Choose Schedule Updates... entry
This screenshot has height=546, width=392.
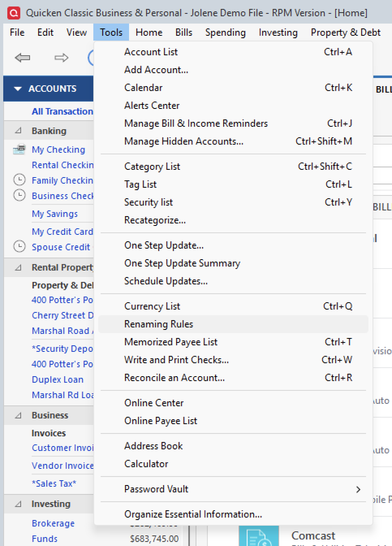[233, 281]
